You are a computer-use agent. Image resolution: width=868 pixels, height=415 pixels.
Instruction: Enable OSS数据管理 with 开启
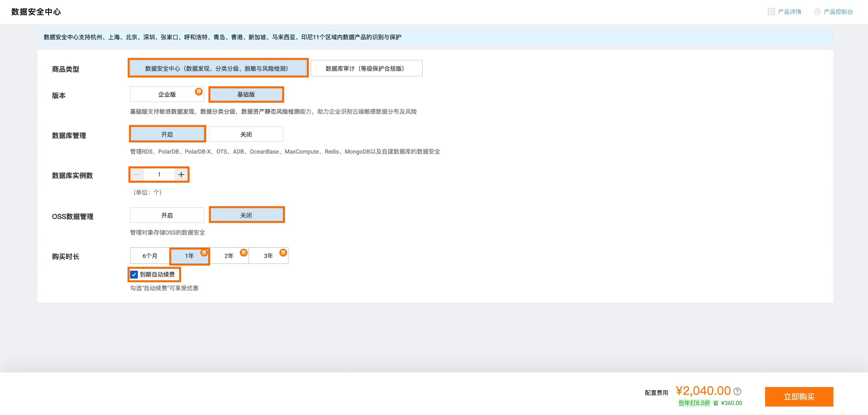(x=167, y=215)
